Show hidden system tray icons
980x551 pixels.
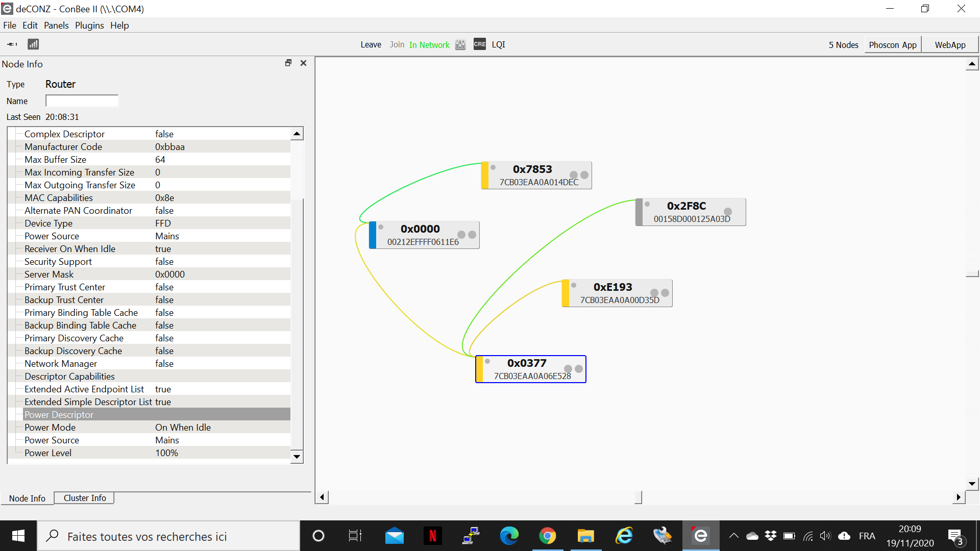click(733, 536)
